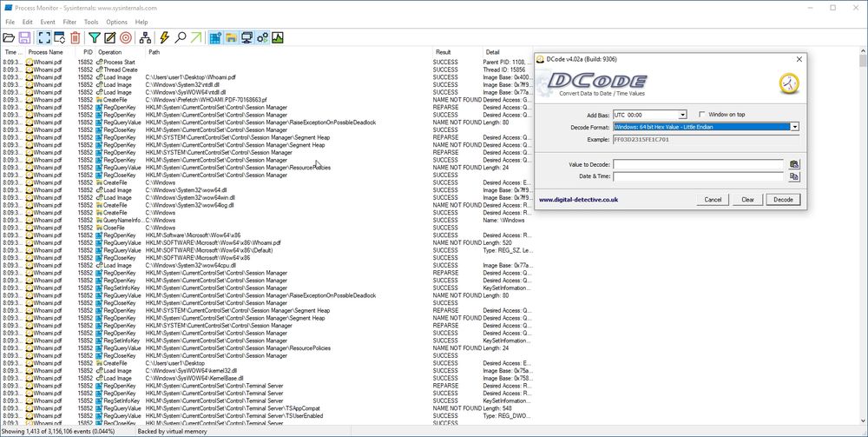Select the C:\Windows\System32\wow64cpu.dll row

[x=267, y=265]
